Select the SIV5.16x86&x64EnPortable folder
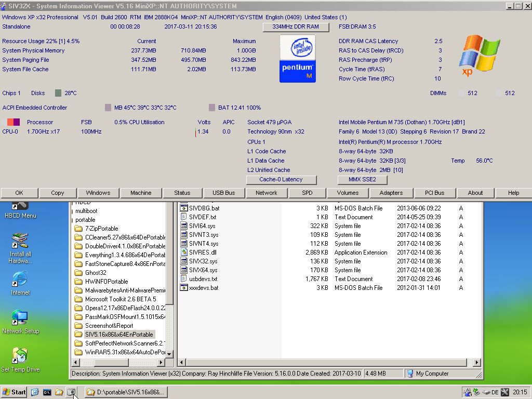Image resolution: width=532 pixels, height=399 pixels. pyautogui.click(x=119, y=334)
